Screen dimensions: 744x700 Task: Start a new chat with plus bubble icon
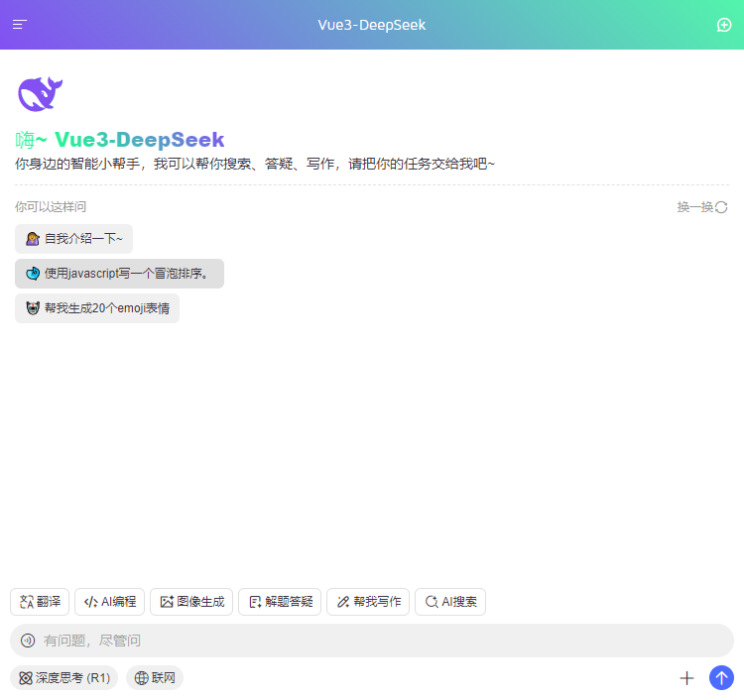pos(724,25)
